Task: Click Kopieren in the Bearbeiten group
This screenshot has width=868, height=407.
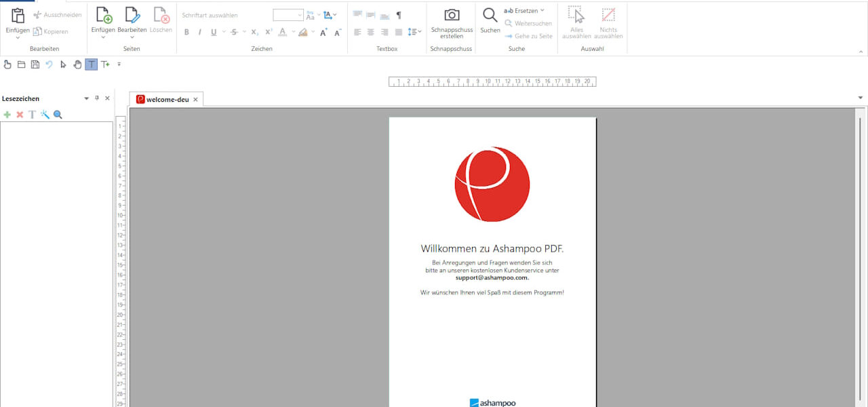Action: coord(51,31)
